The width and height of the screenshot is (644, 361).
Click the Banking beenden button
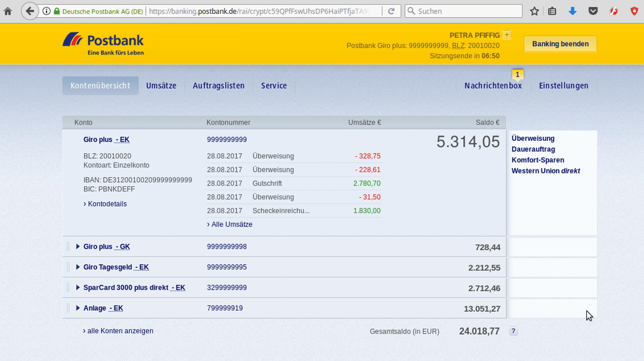tap(560, 44)
